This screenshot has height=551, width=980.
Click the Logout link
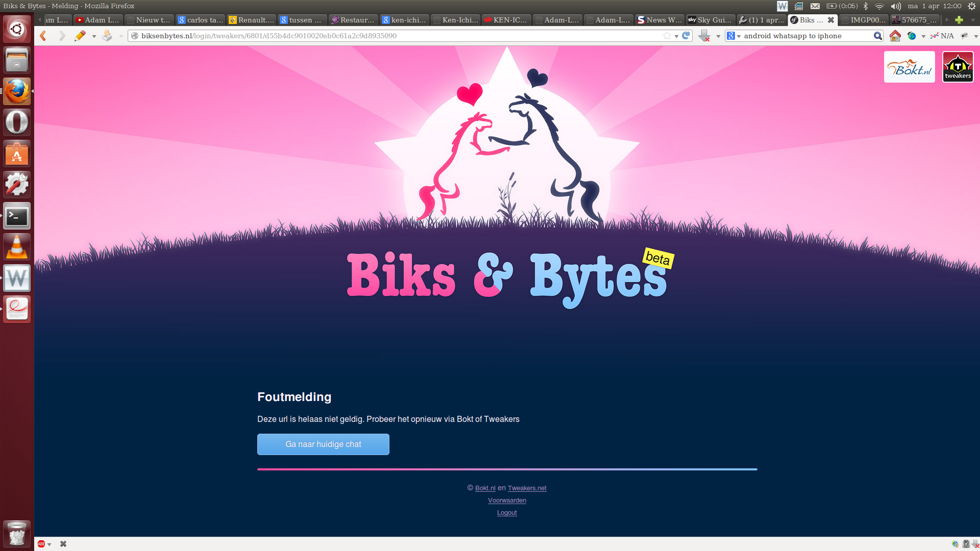[507, 513]
